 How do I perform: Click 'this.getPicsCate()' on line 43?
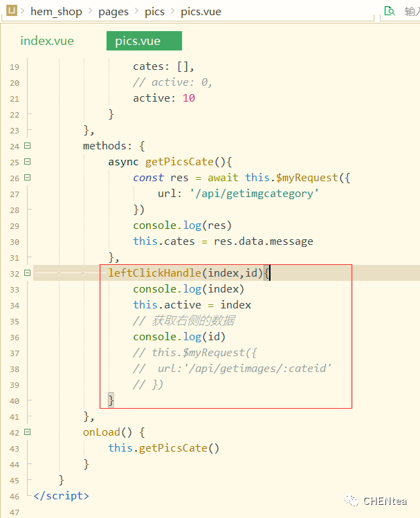pyautogui.click(x=163, y=448)
